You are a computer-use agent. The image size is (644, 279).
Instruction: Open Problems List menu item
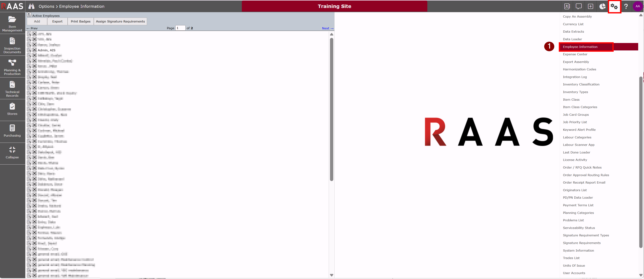coord(573,220)
